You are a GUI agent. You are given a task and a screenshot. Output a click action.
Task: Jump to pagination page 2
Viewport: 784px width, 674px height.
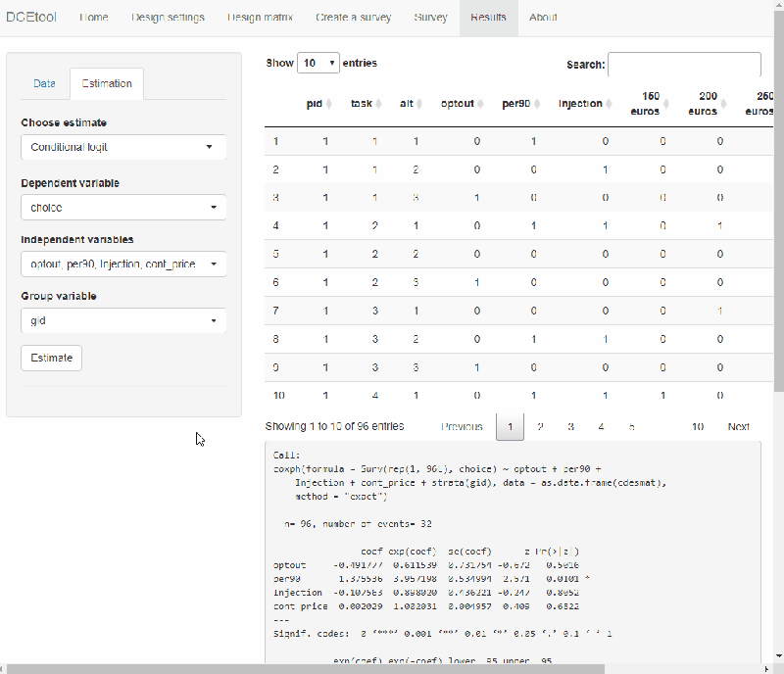click(x=541, y=427)
